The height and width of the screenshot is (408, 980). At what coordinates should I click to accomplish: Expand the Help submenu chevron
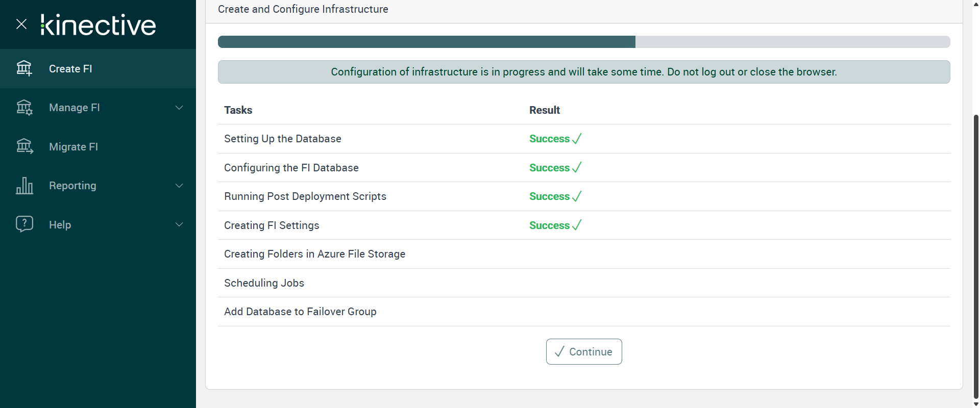click(x=179, y=224)
